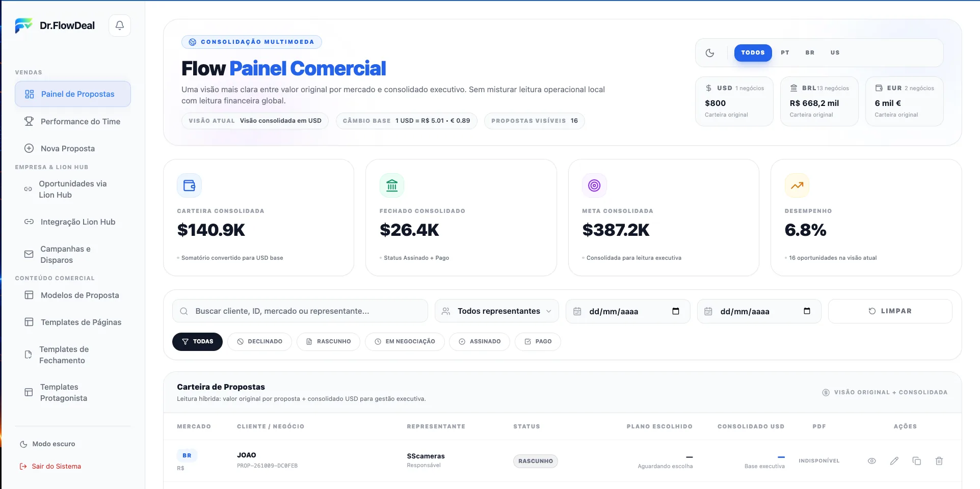The width and height of the screenshot is (980, 489).
Task: Open Modelos de Proposta
Action: click(73, 295)
